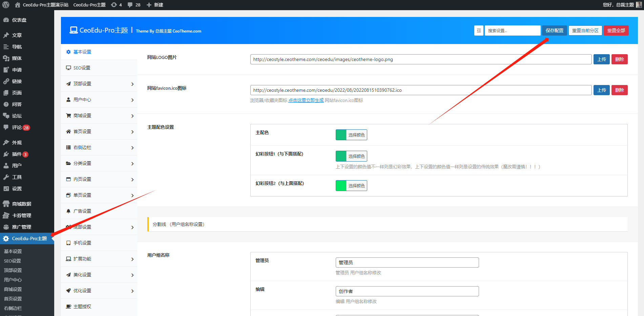
Task: Click the 链接 link icon in sidebar
Action: 6,81
